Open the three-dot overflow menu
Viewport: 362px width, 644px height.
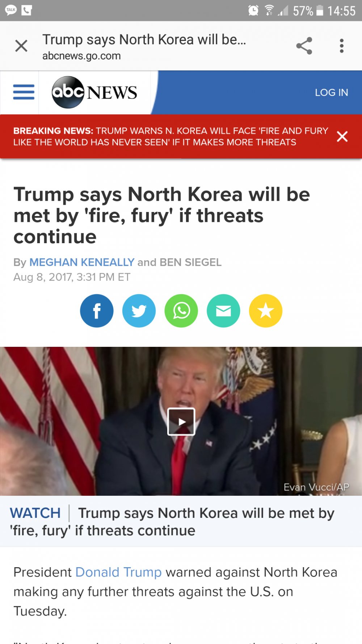[341, 46]
